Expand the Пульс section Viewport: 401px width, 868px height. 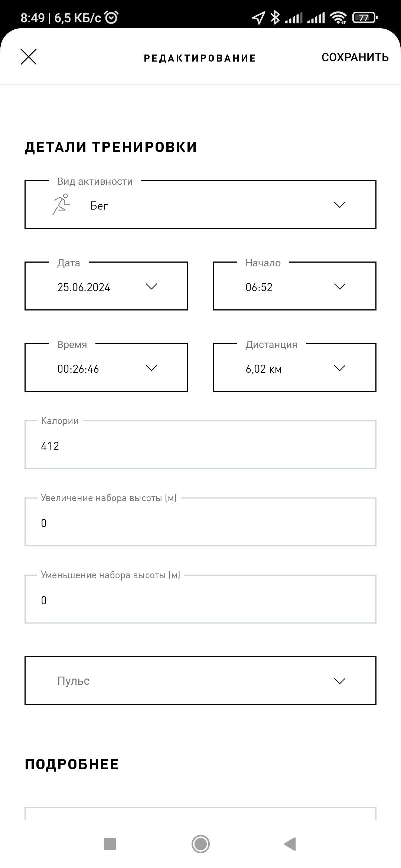pos(200,681)
